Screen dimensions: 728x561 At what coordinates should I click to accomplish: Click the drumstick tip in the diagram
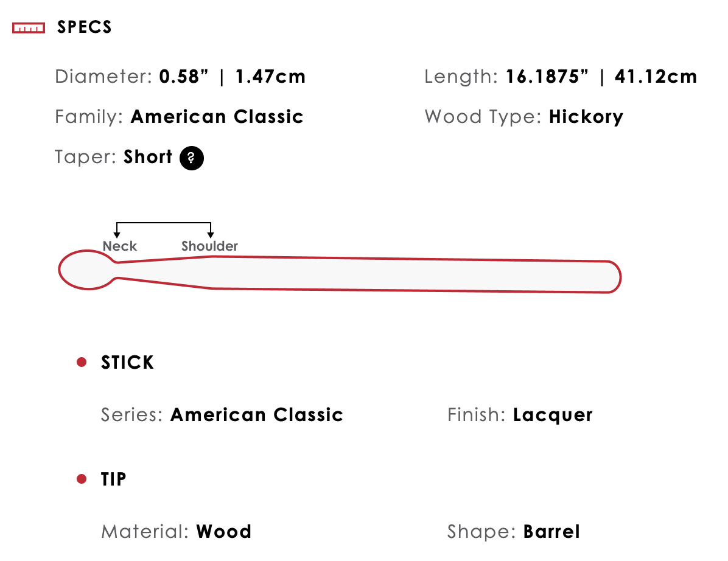[x=88, y=270]
